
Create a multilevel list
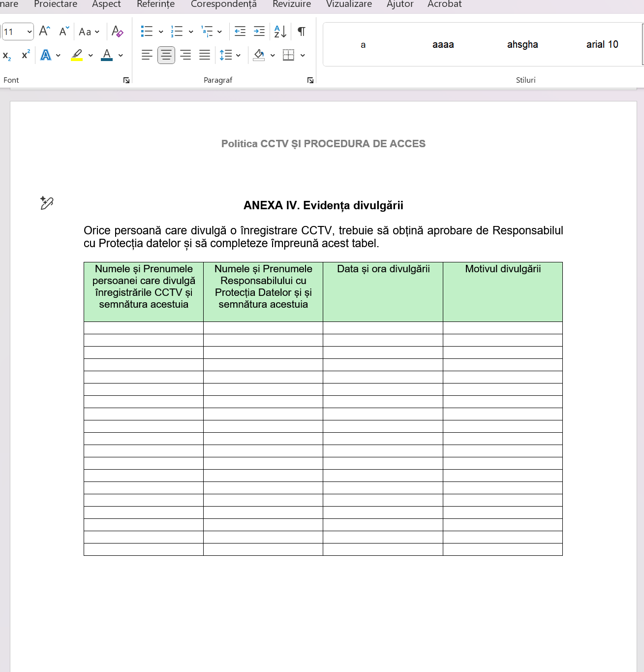(x=207, y=32)
